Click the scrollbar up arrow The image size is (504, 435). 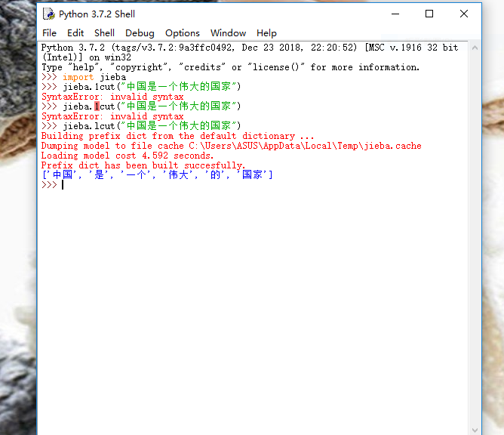point(475,48)
